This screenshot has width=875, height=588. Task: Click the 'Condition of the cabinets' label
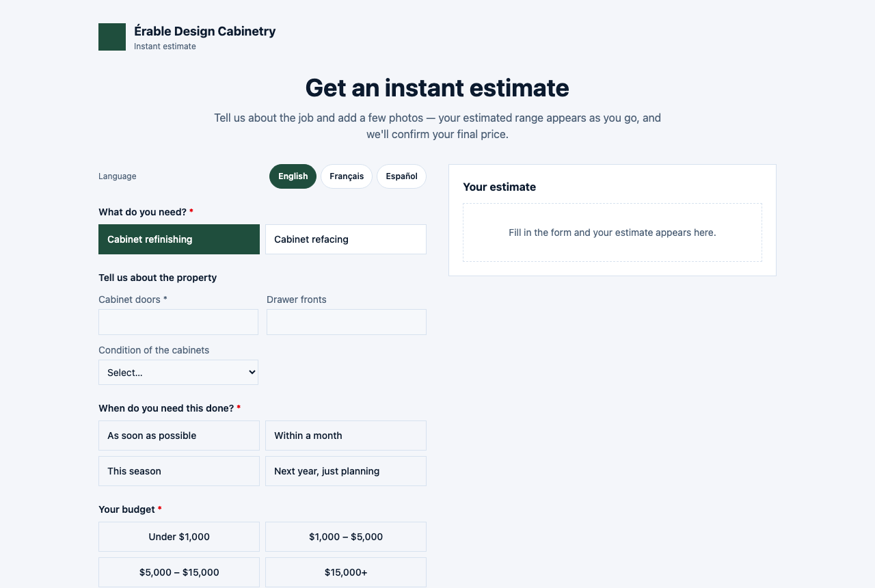(154, 350)
